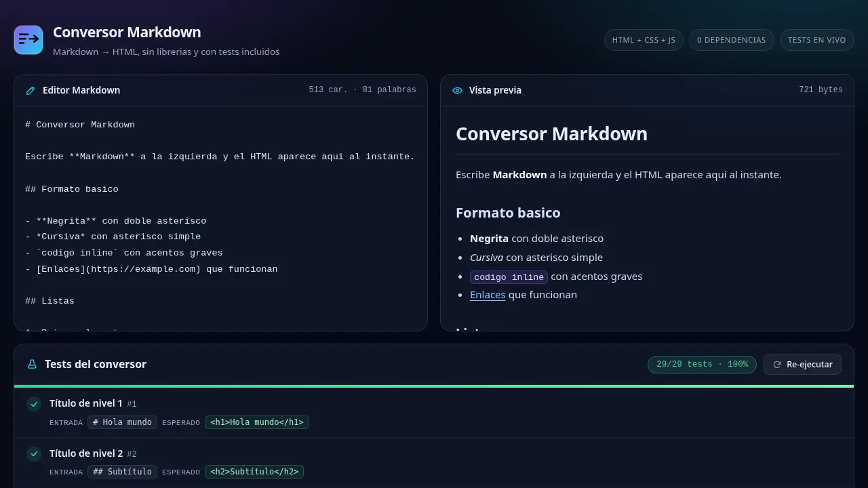Click the eye icon beside Vista previa
Screen dimensions: 868x488
(457, 90)
